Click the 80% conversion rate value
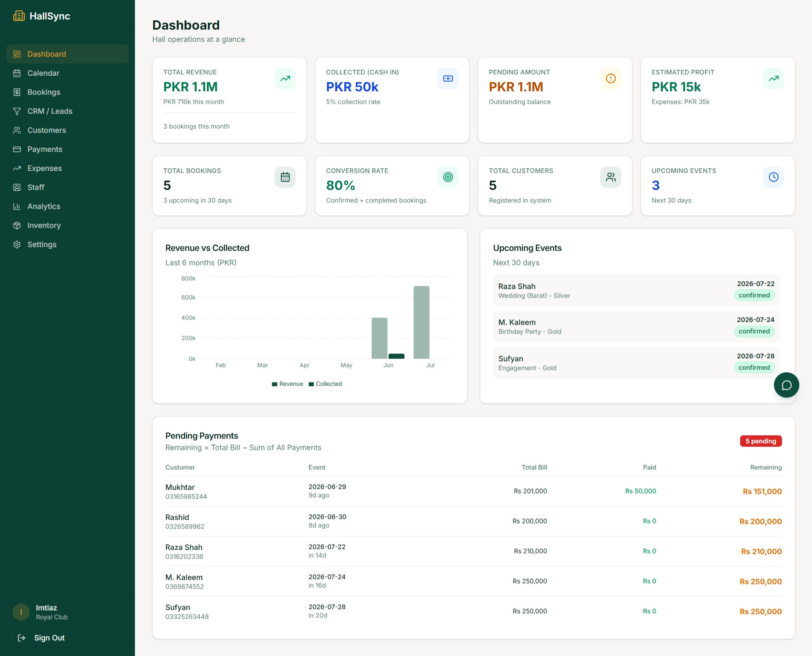812x656 pixels. [340, 185]
